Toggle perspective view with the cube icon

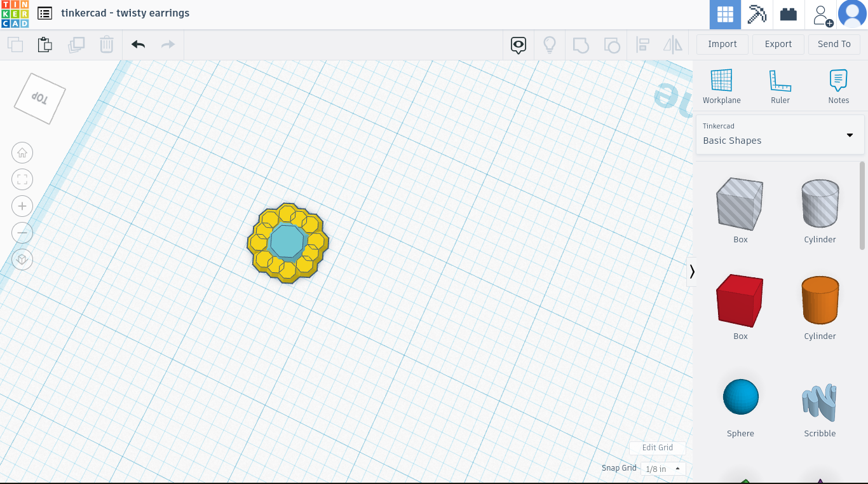pos(22,259)
